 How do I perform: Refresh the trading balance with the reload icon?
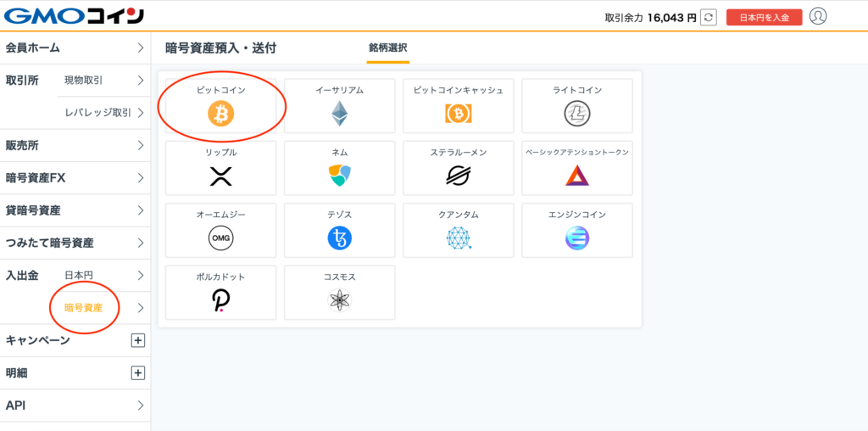(x=708, y=17)
